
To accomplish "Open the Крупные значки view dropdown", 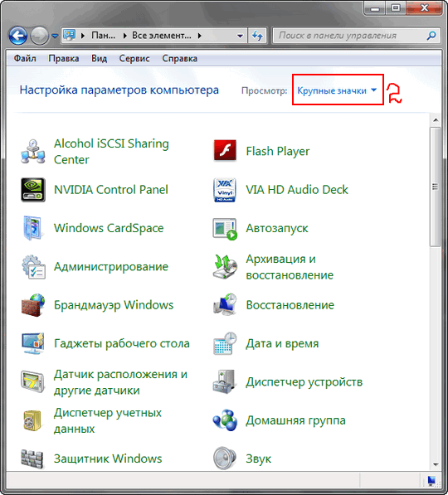I will coord(338,90).
